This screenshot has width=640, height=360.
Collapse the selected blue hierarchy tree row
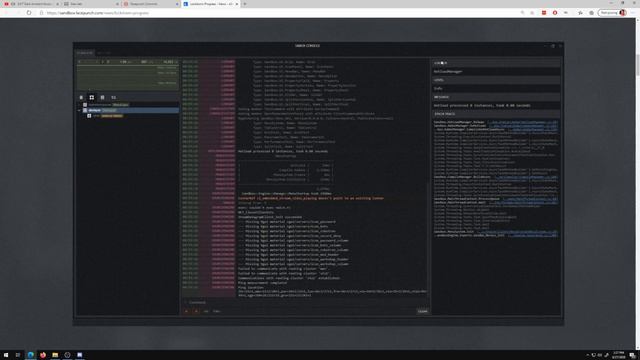coord(80,110)
